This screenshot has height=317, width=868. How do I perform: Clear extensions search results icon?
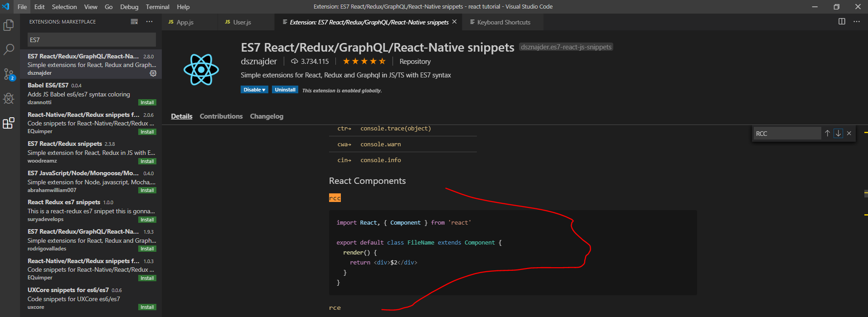click(134, 22)
